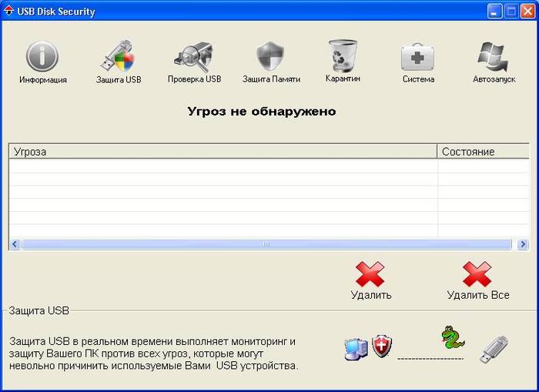
Task: Click the Удалить Все red cross button
Action: (477, 274)
